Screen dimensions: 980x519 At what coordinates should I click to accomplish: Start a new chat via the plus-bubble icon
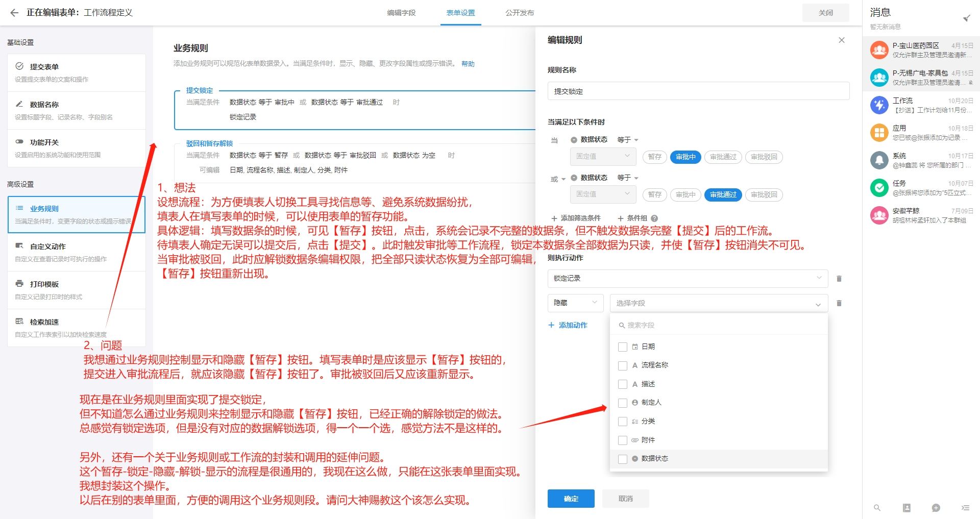coord(936,508)
